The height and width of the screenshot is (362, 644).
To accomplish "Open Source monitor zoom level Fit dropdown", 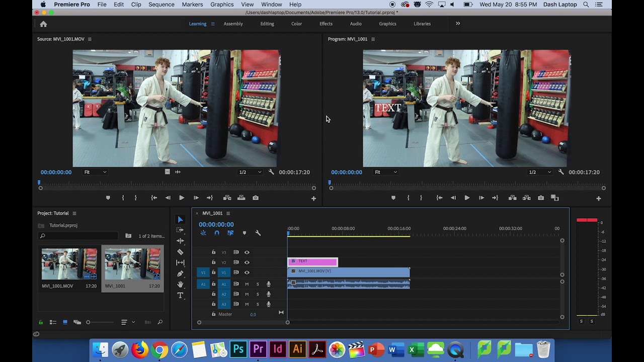I will [95, 172].
